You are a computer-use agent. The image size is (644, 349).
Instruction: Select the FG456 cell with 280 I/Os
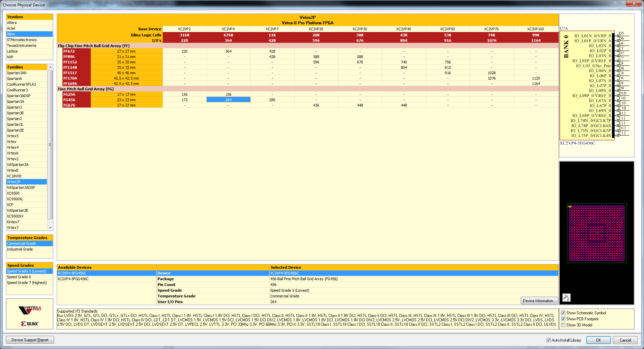tap(272, 100)
